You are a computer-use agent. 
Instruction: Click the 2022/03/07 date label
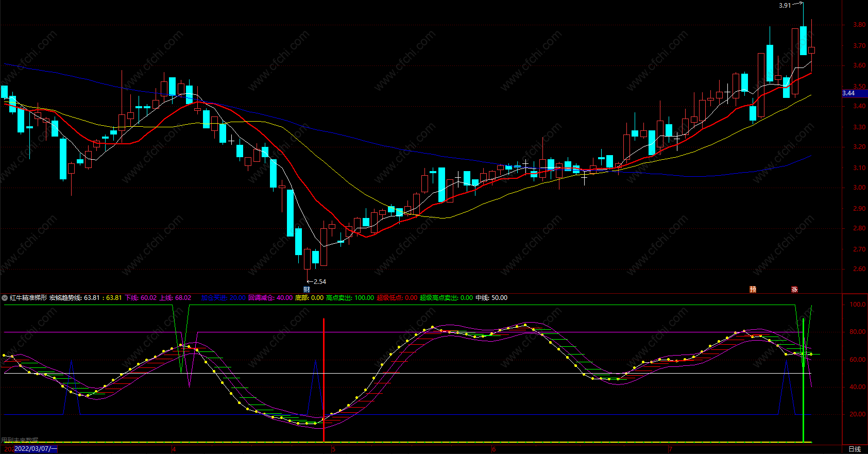[36, 449]
